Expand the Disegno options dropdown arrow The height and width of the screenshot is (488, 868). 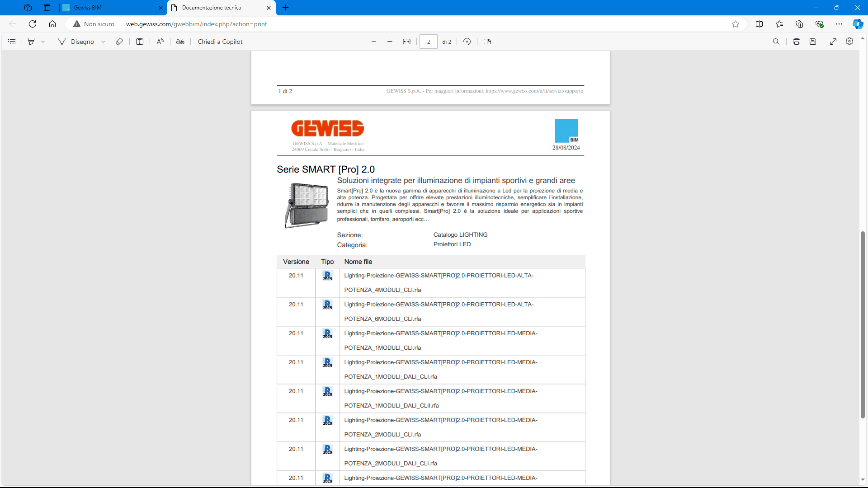tap(103, 42)
